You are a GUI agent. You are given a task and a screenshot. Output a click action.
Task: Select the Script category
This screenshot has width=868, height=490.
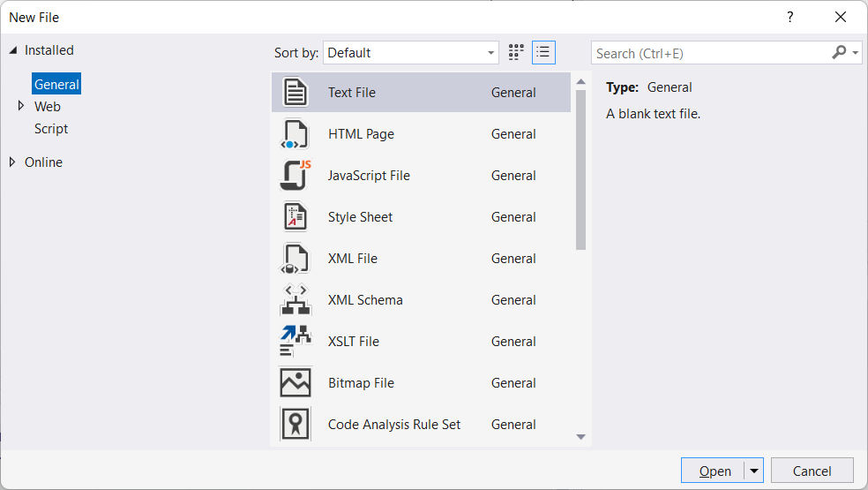click(x=51, y=129)
